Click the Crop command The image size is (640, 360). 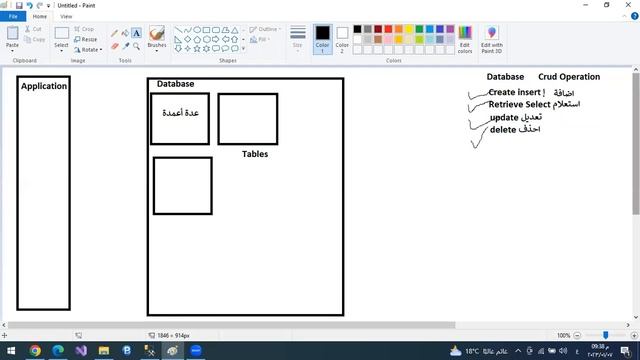(x=84, y=29)
